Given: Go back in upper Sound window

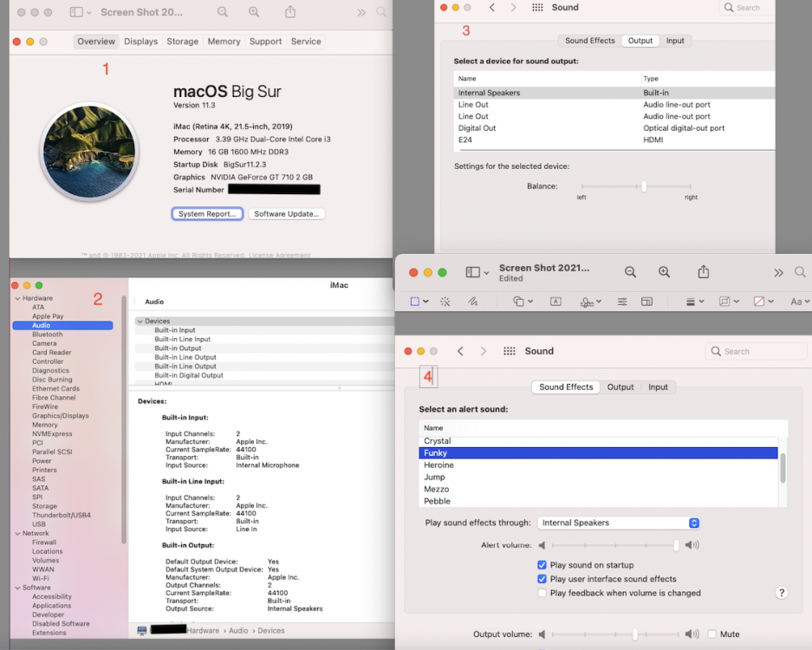Looking at the screenshot, I should pyautogui.click(x=492, y=7).
